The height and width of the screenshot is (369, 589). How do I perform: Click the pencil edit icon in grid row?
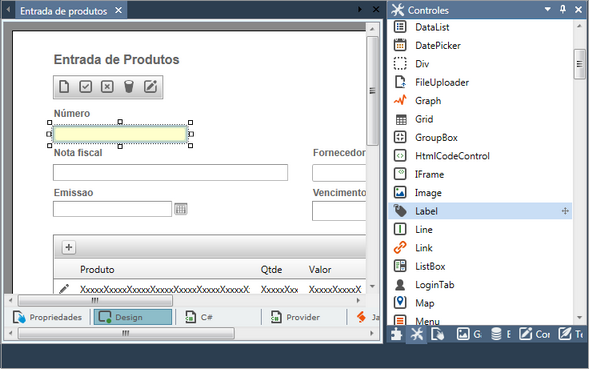click(x=64, y=289)
